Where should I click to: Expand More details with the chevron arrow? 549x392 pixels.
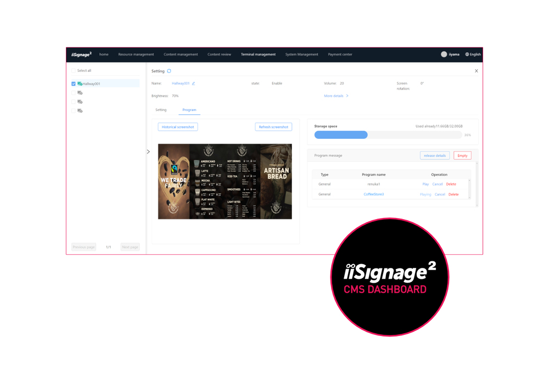click(x=348, y=96)
